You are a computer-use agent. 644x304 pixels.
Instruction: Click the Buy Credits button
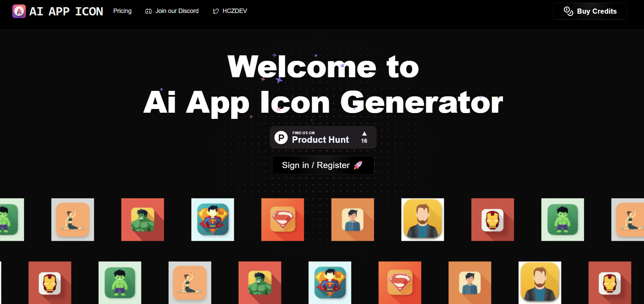point(590,11)
